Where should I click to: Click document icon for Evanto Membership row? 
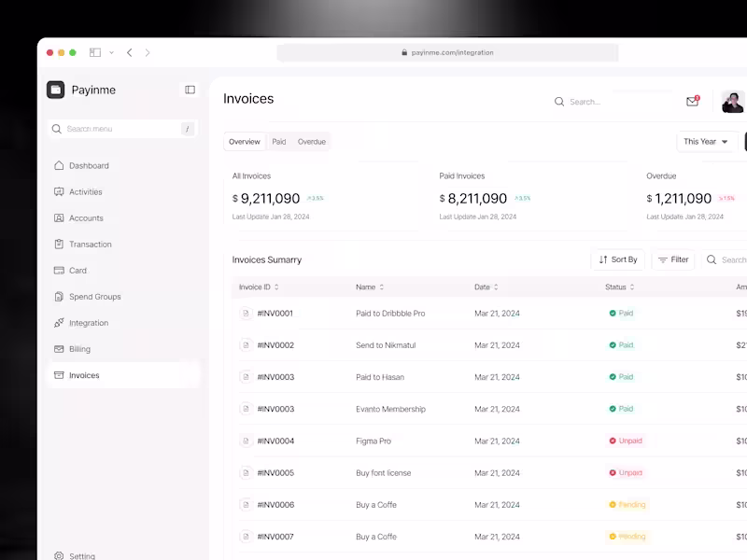click(246, 409)
